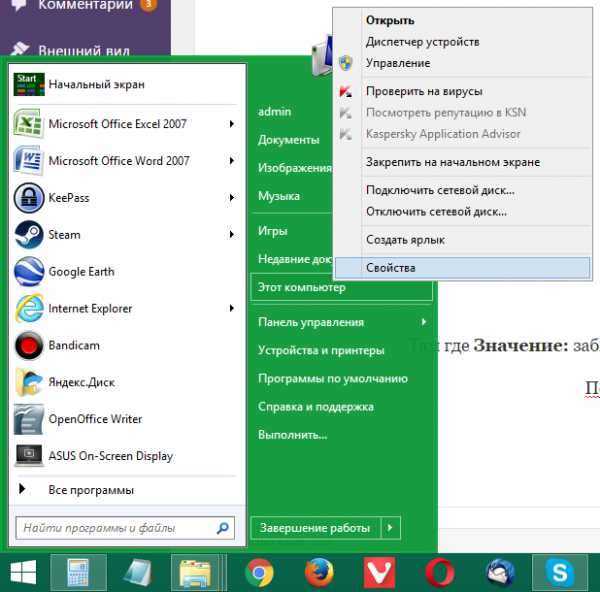Click Свойства in the context menu
This screenshot has width=600, height=592.
pyautogui.click(x=464, y=268)
